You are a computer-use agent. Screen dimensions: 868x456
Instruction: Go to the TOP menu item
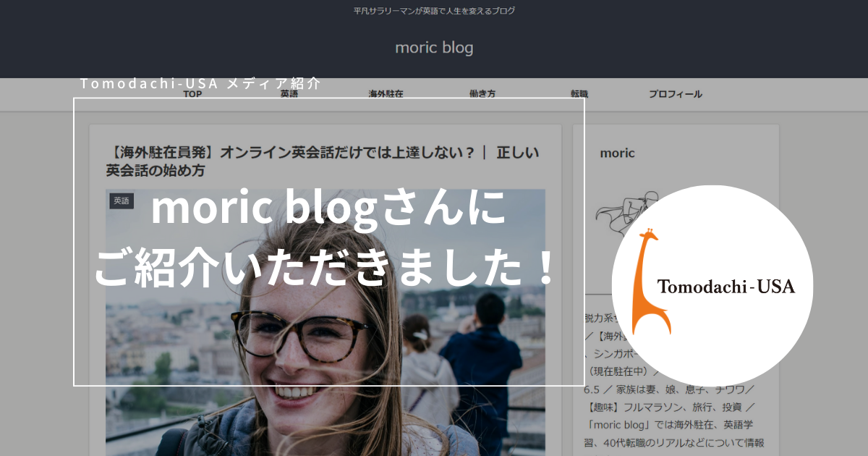[192, 94]
